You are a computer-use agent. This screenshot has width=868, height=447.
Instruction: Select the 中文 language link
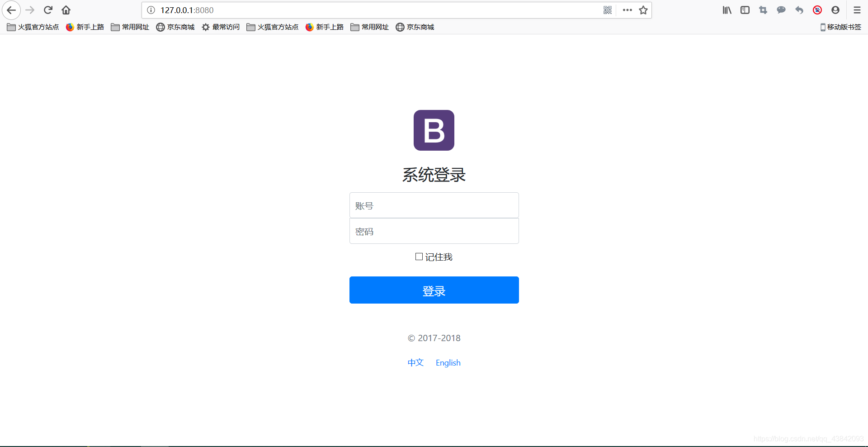[x=415, y=362]
